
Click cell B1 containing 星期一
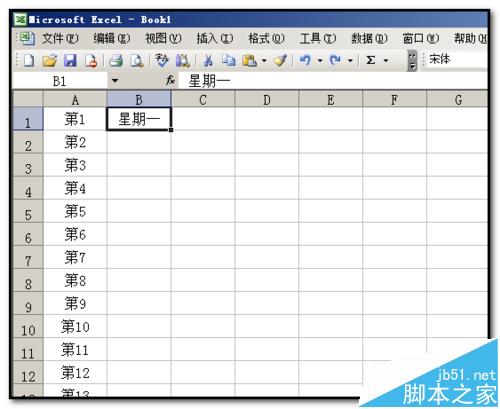point(139,119)
